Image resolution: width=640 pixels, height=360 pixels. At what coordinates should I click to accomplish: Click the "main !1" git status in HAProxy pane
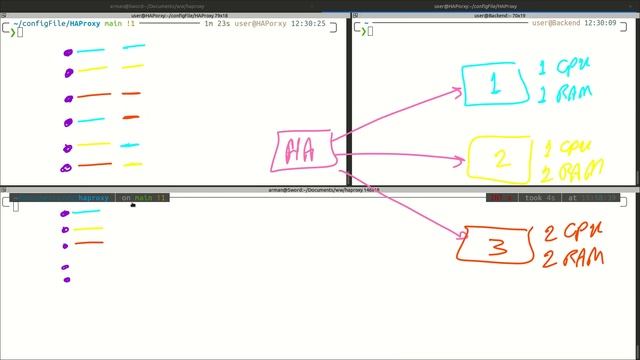pyautogui.click(x=120, y=24)
